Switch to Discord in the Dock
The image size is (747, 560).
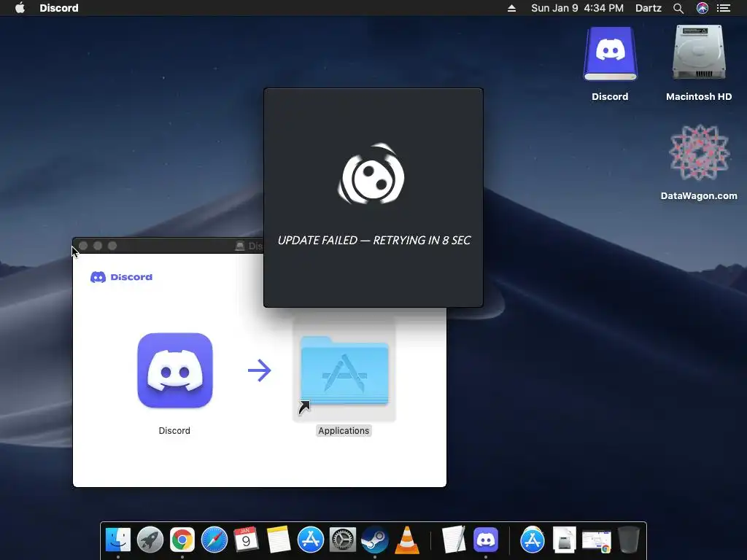485,540
